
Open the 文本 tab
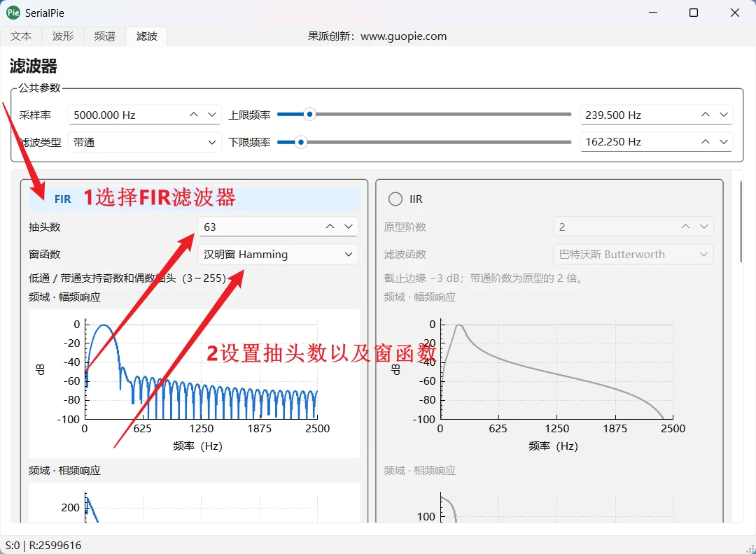pyautogui.click(x=21, y=36)
